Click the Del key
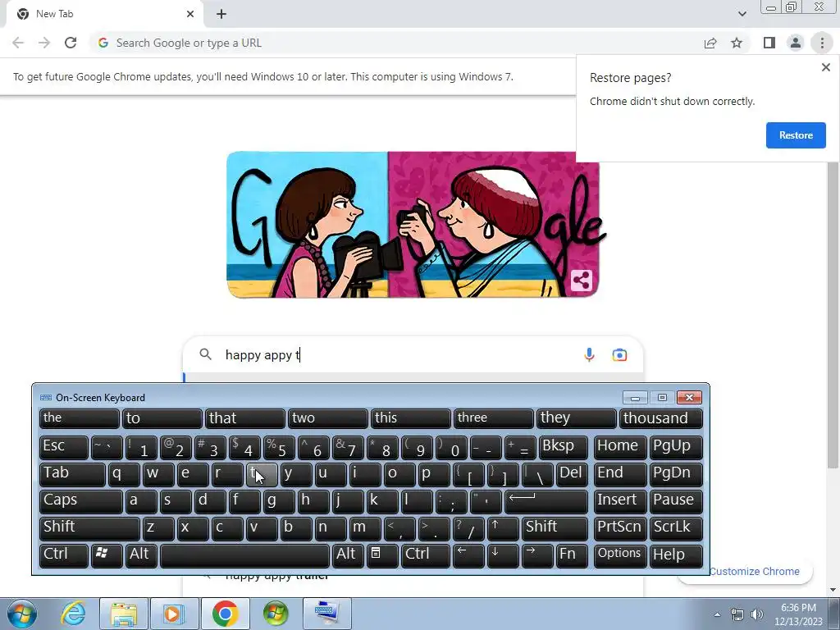Viewport: 840px width, 630px height. (572, 474)
